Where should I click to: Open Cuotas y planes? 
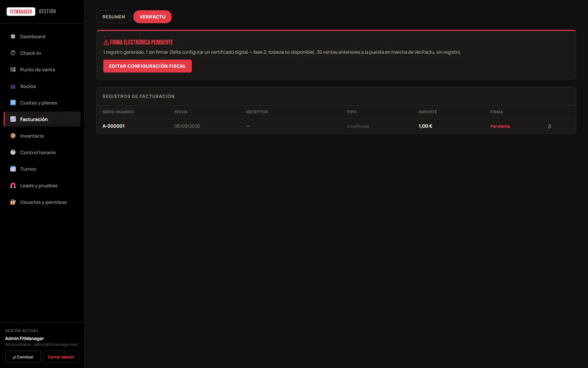42,103
